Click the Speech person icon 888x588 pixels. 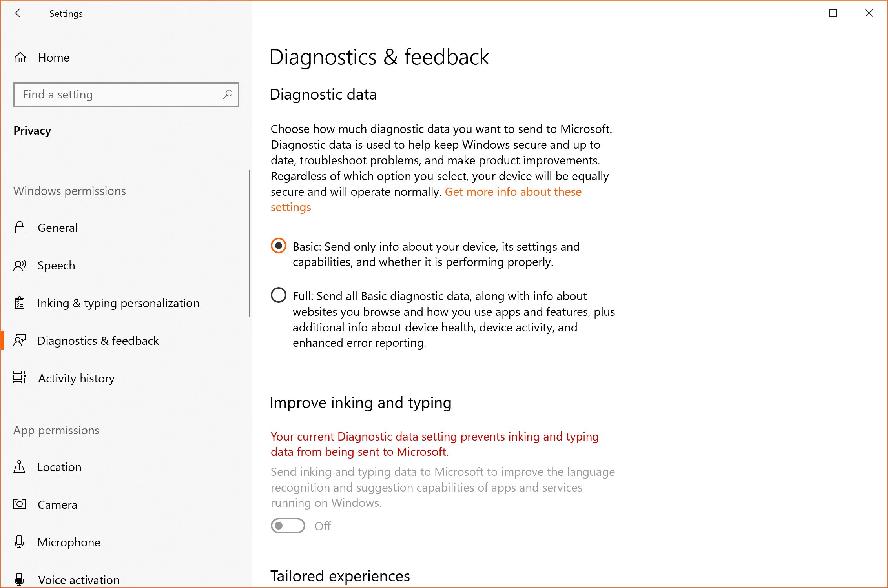20,266
